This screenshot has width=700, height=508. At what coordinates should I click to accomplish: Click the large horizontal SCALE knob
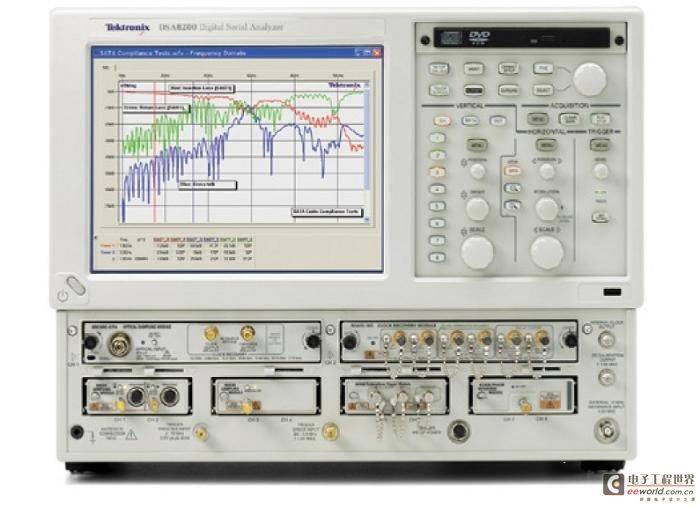point(547,252)
